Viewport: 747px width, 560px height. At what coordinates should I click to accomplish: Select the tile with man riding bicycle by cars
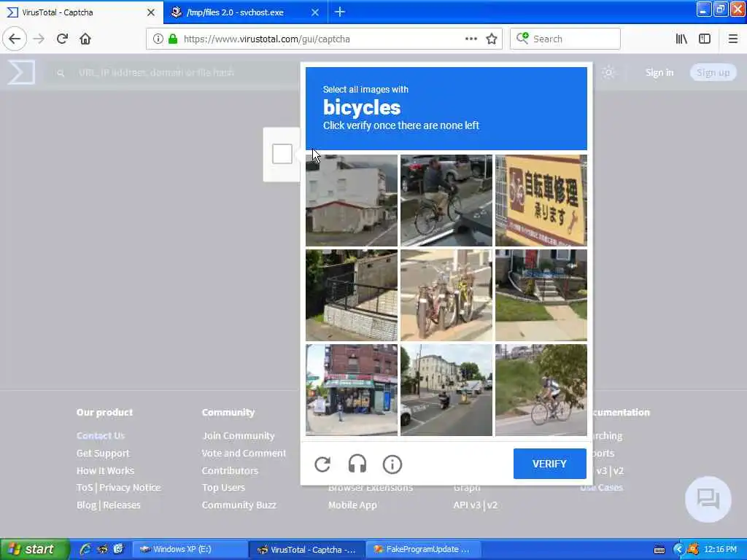tap(446, 200)
